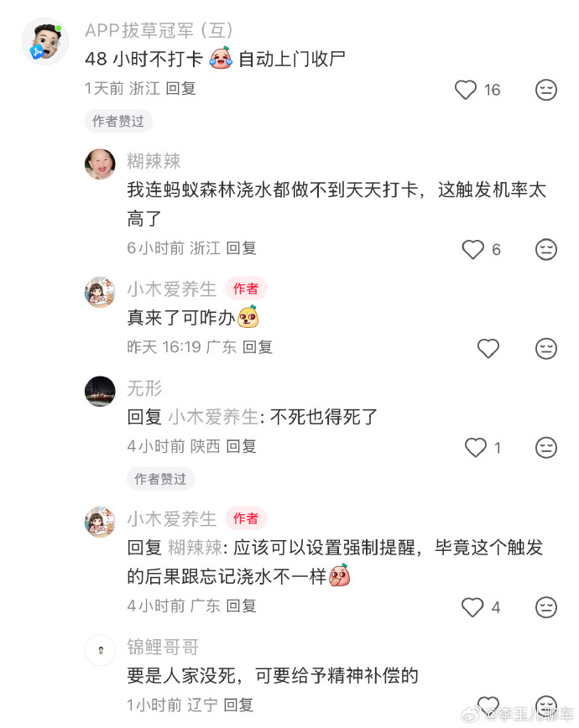
Task: Open 糊辣辣's baby avatar
Action: pos(100,164)
